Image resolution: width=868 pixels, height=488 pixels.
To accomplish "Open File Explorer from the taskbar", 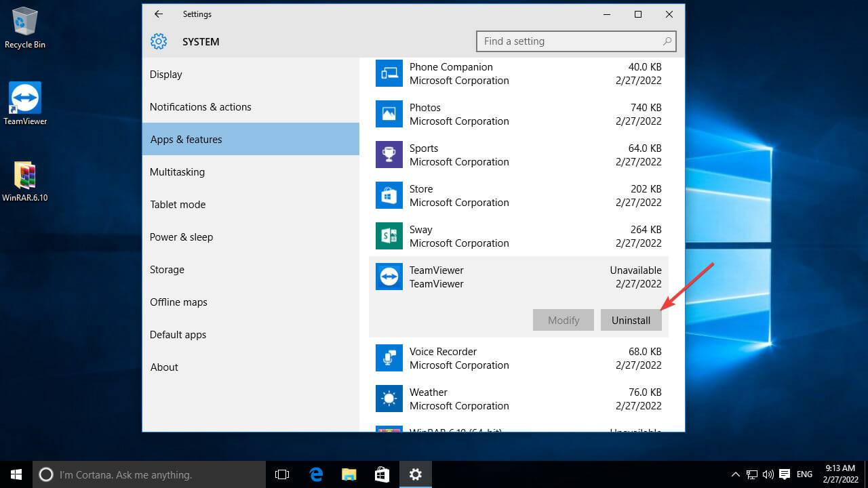I will tap(349, 474).
